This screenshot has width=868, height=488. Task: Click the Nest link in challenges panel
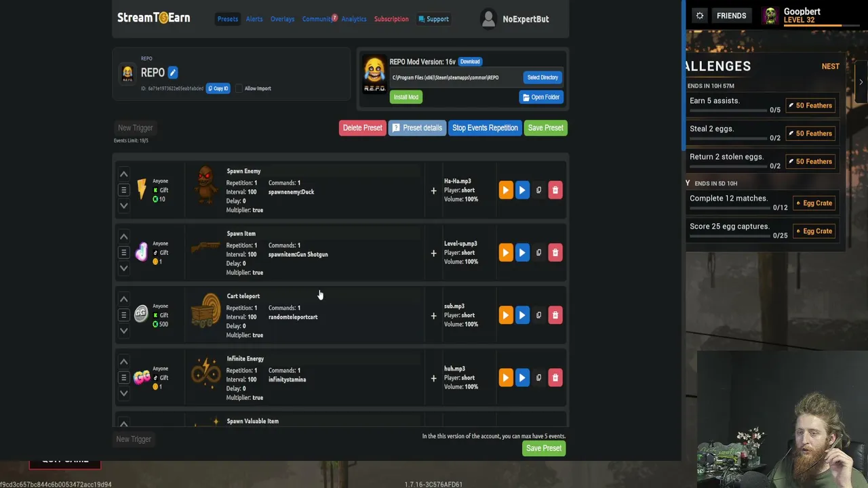pyautogui.click(x=831, y=66)
